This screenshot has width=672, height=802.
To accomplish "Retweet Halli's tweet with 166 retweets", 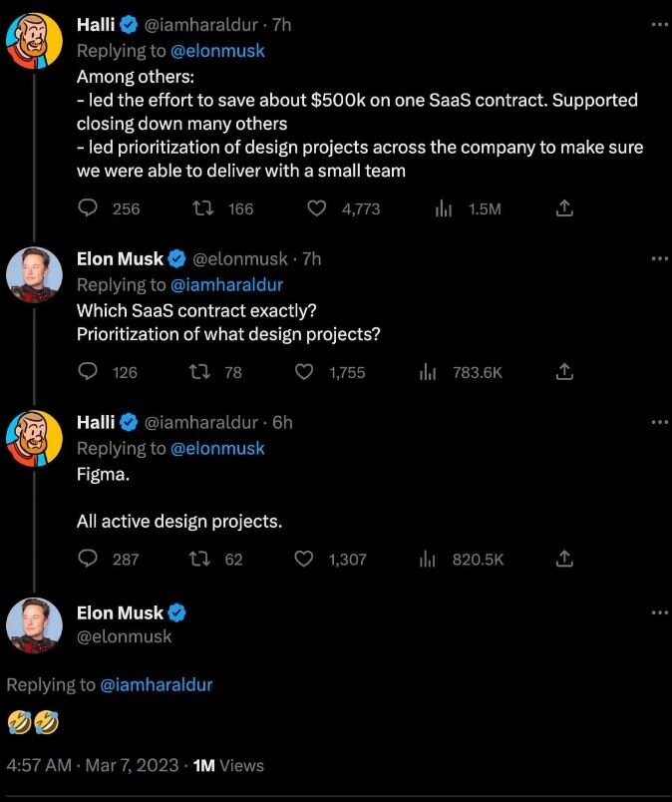I will pos(202,208).
